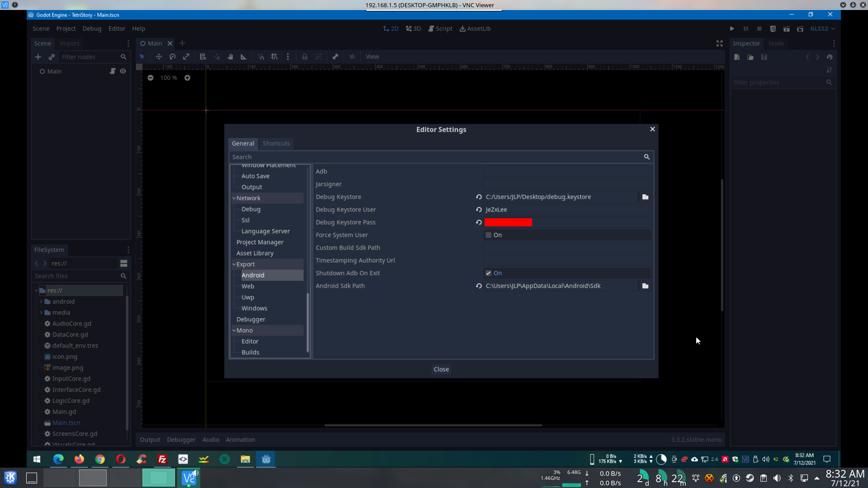The width and height of the screenshot is (868, 488).
Task: Click the Pause scene icon
Action: click(x=746, y=28)
